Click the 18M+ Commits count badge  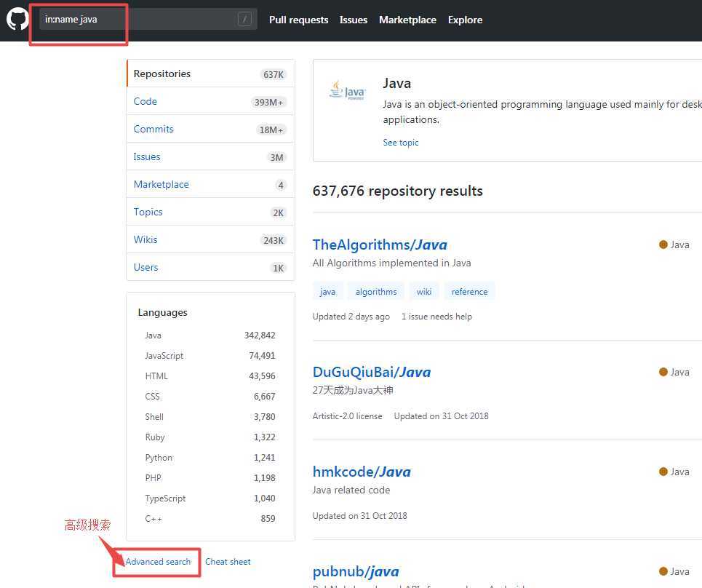(271, 130)
